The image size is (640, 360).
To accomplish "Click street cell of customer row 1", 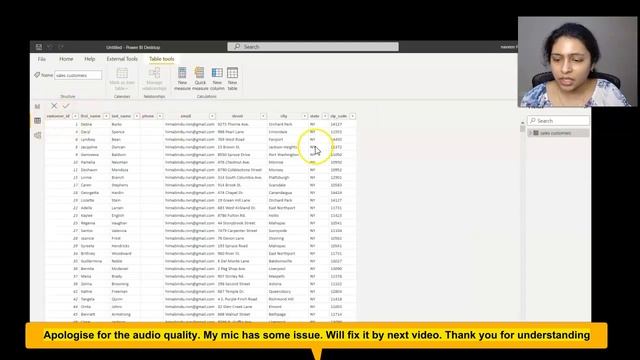I will click(x=242, y=124).
